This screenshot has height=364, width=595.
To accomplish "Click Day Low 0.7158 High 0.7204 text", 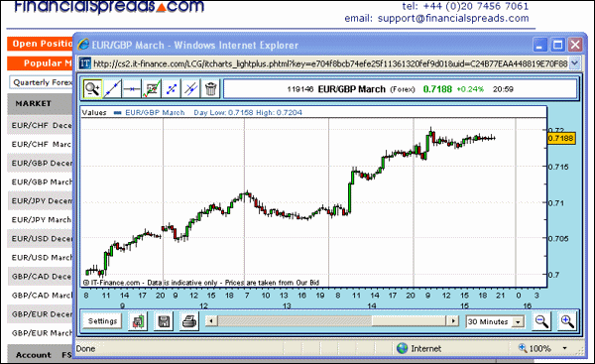I will click(248, 113).
